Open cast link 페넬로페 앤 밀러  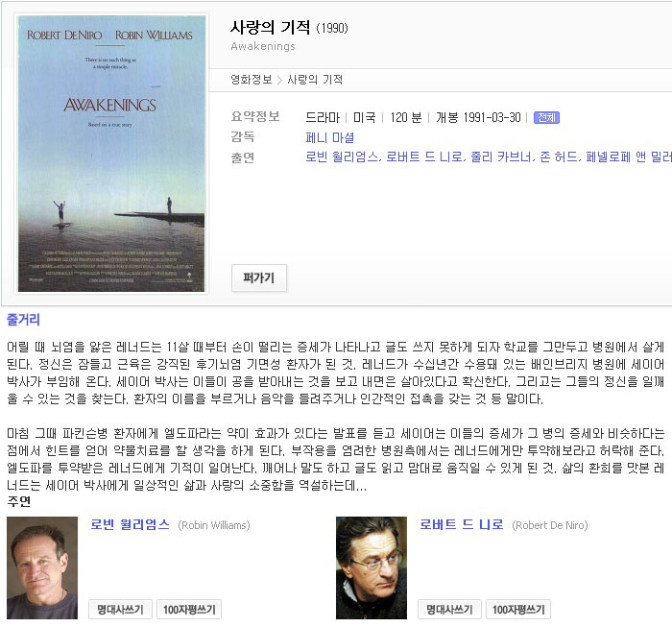629,157
